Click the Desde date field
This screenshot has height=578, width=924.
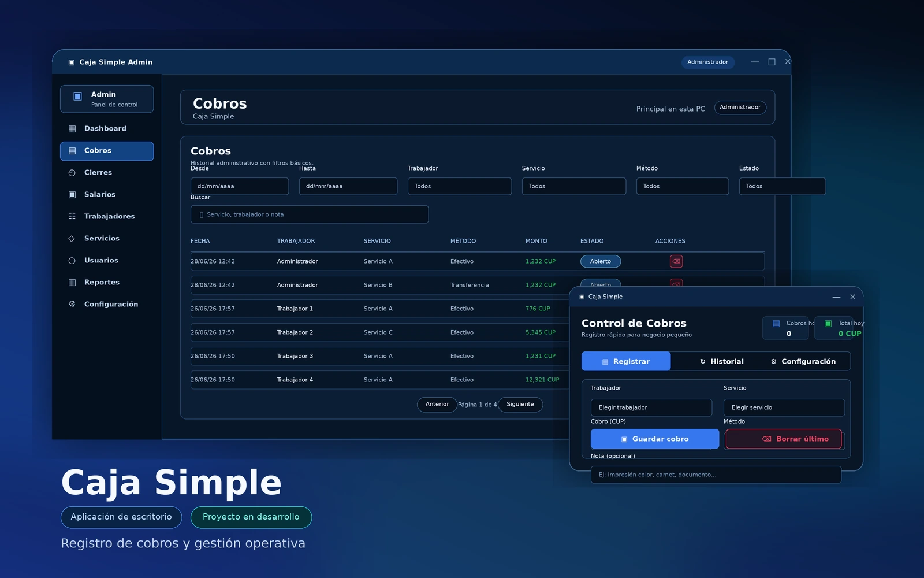click(240, 186)
